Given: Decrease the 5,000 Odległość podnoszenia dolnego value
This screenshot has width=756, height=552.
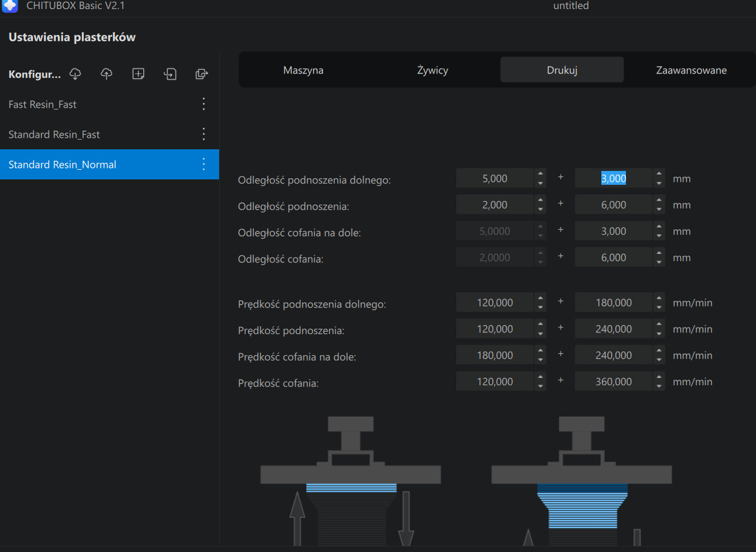Looking at the screenshot, I should [x=541, y=183].
